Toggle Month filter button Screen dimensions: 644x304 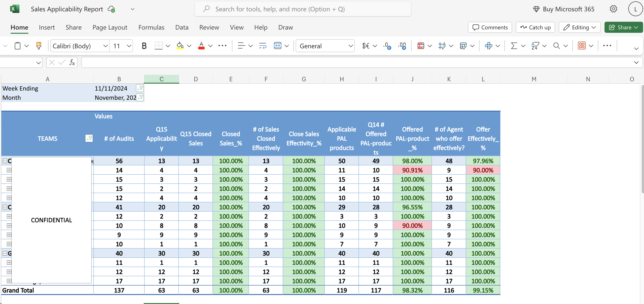click(140, 97)
